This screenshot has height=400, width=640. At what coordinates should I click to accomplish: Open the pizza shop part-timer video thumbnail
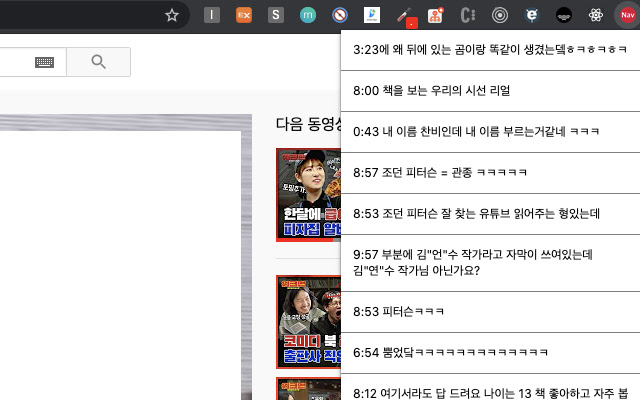(x=308, y=195)
